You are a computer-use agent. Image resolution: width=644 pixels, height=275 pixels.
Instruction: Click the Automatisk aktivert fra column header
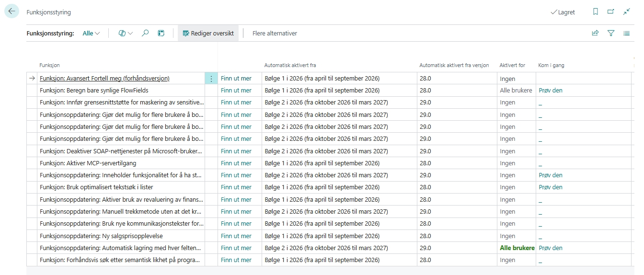[x=290, y=65]
